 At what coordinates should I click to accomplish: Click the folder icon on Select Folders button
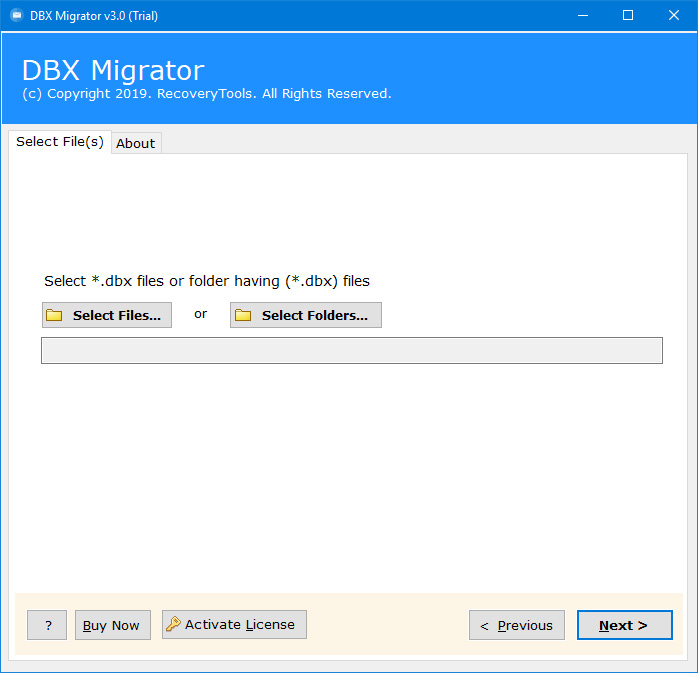243,315
